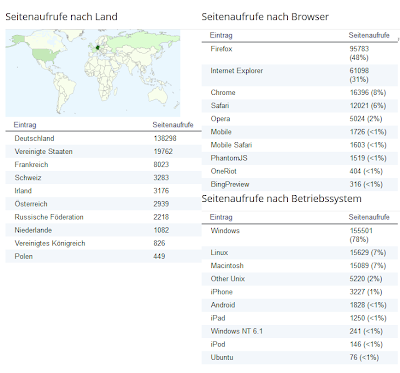Sort country table by 'Seitenaufrufe' header
The image size is (400, 373).
pos(173,125)
